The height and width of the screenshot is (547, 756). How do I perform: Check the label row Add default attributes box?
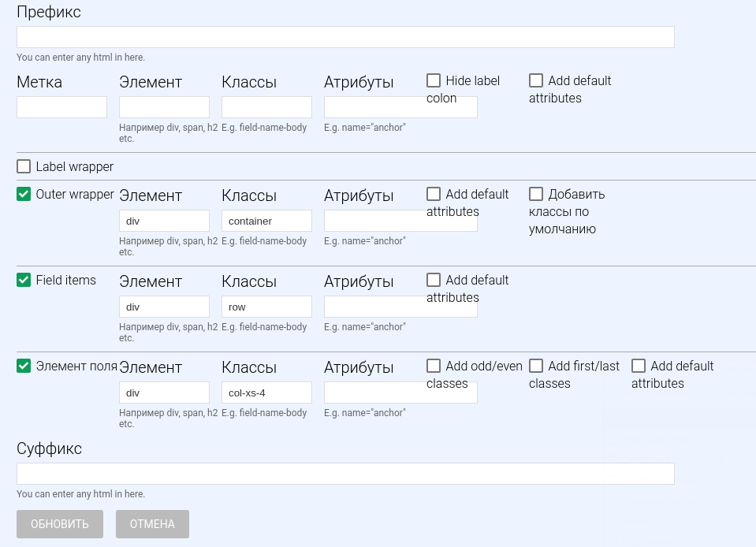pos(536,80)
